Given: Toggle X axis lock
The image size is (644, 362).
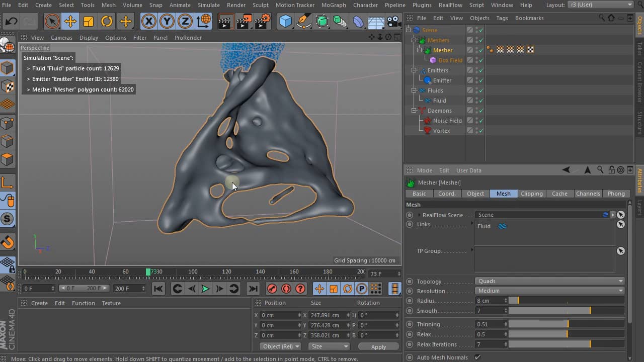Looking at the screenshot, I should pos(148,22).
